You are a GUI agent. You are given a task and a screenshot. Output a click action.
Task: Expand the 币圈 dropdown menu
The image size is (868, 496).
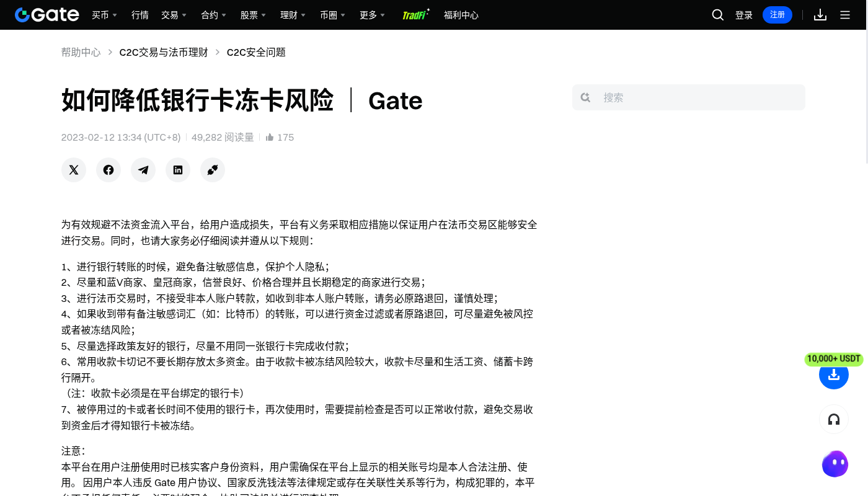tap(333, 15)
